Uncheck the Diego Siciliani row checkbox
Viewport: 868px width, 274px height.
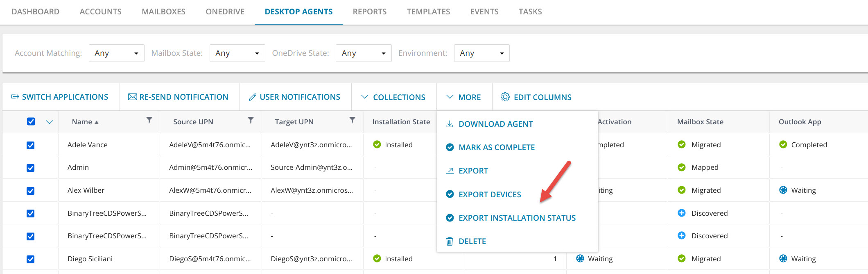[x=30, y=259]
